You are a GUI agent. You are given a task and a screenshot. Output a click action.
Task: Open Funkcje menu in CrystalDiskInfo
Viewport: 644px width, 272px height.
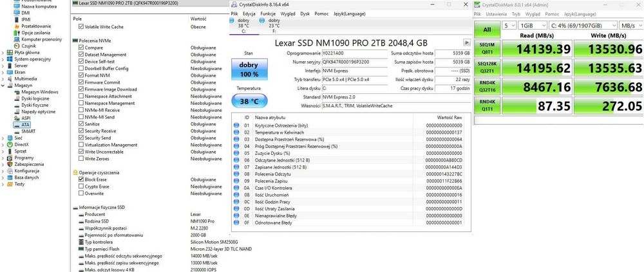268,14
